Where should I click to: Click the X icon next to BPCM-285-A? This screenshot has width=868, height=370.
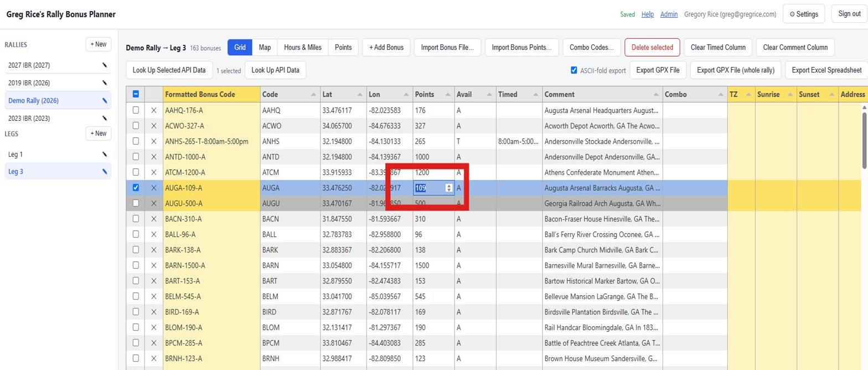(x=154, y=343)
